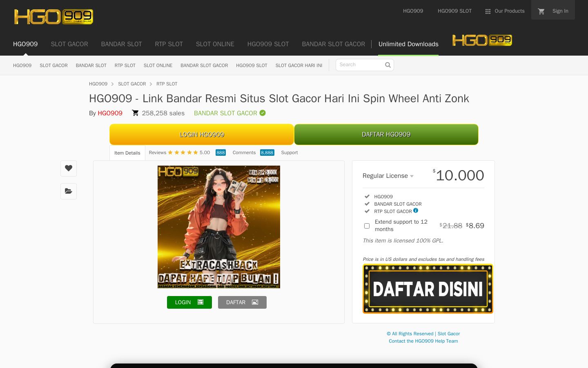The height and width of the screenshot is (368, 588).
Task: Click the SLOT GACOR breadcrumb link
Action: point(132,84)
